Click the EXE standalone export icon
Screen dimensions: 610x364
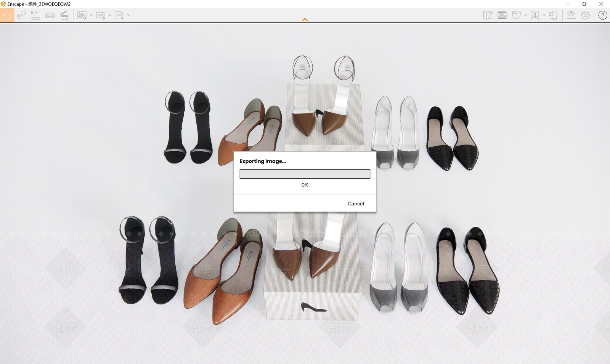click(x=119, y=16)
